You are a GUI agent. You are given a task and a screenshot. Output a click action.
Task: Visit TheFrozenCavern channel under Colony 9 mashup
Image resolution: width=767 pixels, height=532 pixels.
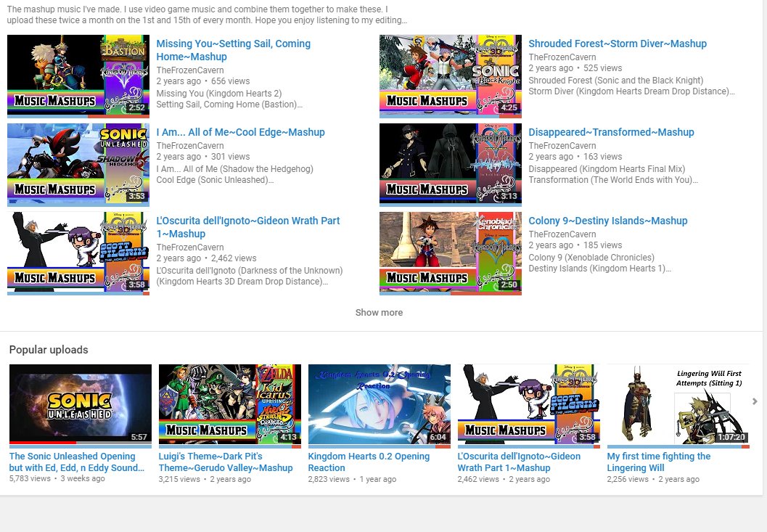click(562, 234)
